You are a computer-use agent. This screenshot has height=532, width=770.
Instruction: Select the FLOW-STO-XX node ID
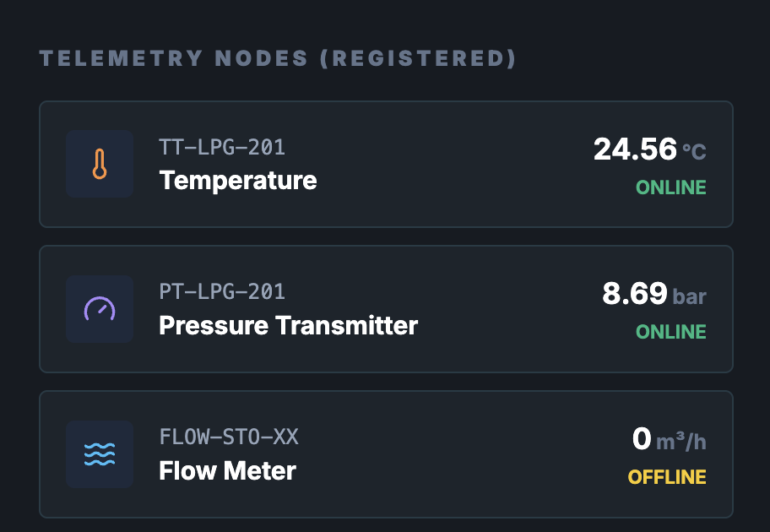pyautogui.click(x=229, y=437)
